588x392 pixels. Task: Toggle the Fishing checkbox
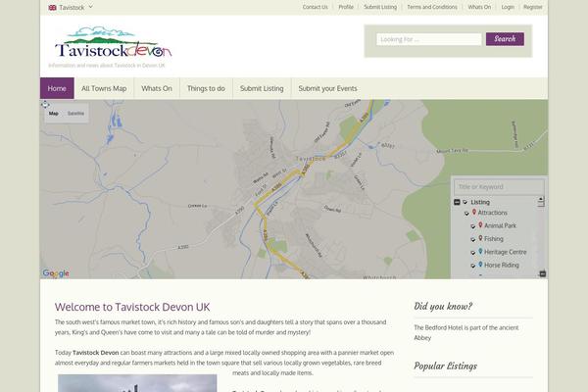click(473, 239)
